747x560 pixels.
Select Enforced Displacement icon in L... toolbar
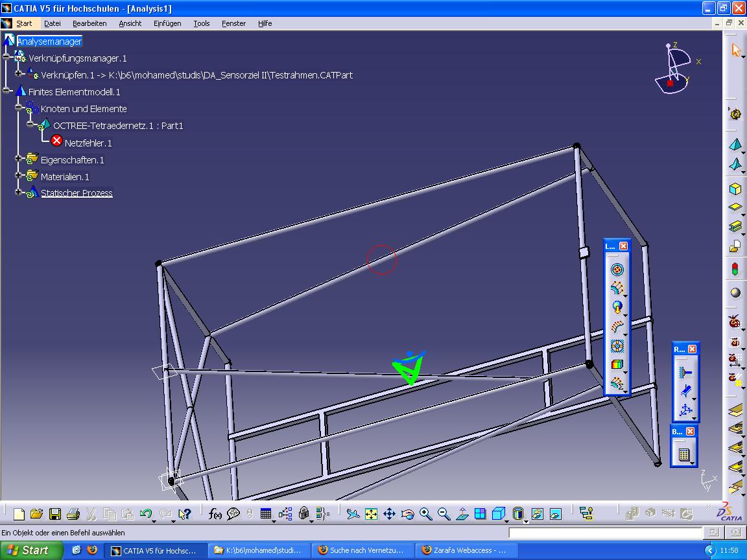pos(617,345)
